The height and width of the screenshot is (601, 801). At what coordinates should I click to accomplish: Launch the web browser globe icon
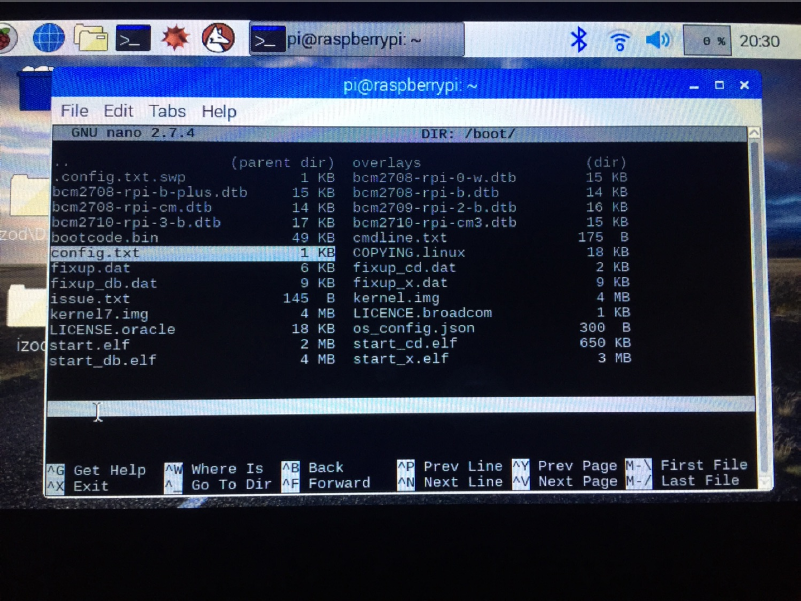pos(49,38)
